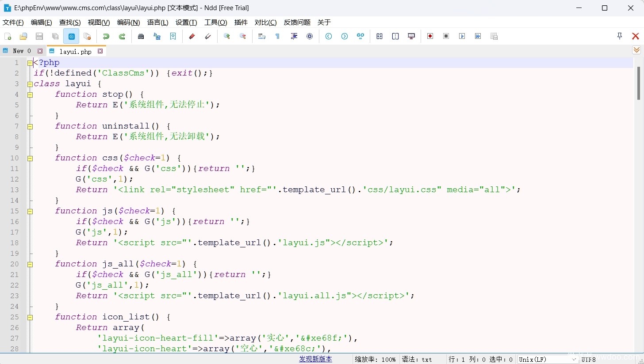Open the 反馈问题 menu
Screen dimensions: 644x364
(297, 23)
